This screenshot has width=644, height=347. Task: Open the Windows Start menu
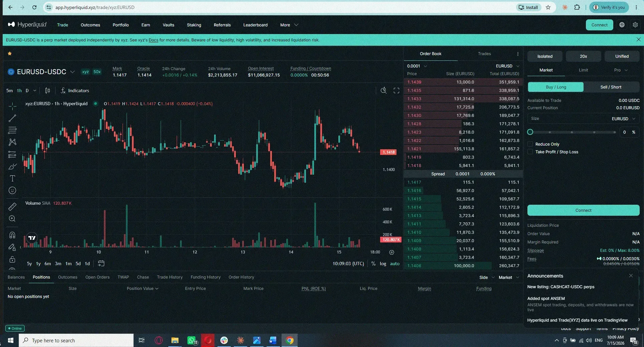[x=10, y=340]
